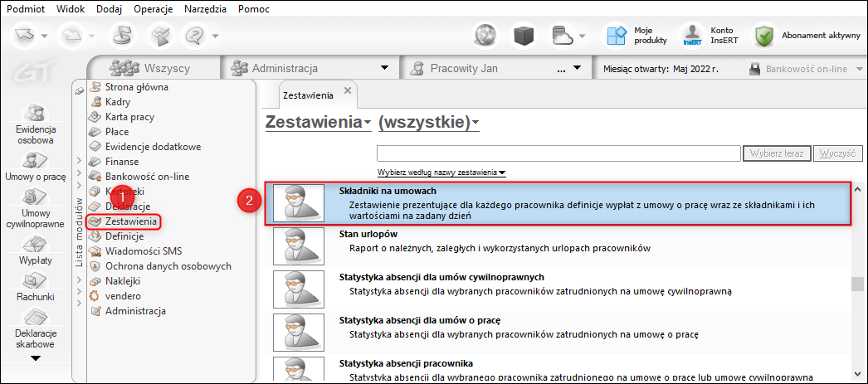Open Bankowość on-line dropdown
The image size is (868, 384).
pyautogui.click(x=859, y=69)
